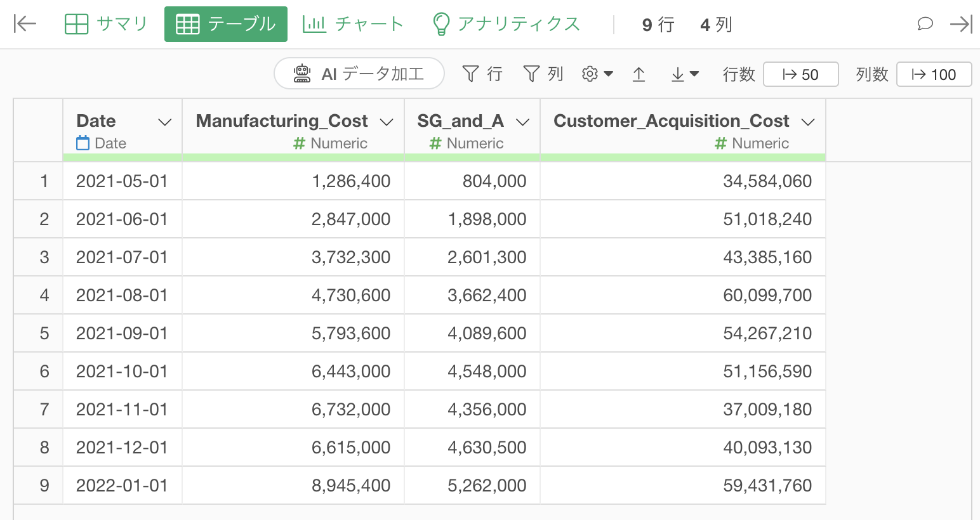Select Customer_Acquisition_Cost value 54,267,210

coord(683,334)
